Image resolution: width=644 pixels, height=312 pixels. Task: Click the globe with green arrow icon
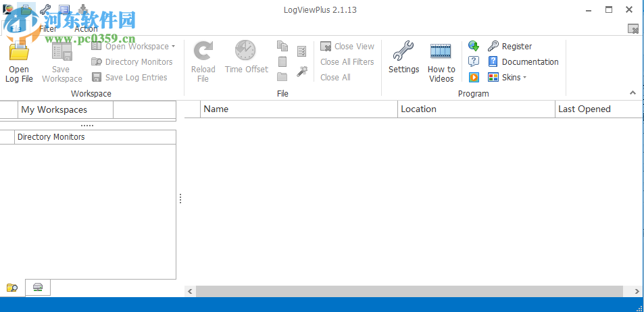[x=474, y=46]
